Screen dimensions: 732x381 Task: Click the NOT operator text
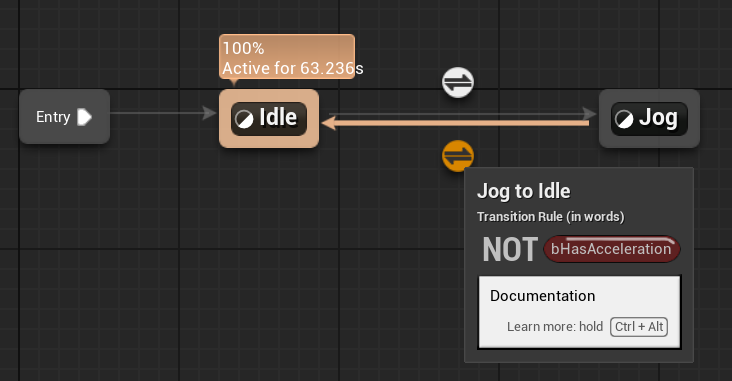click(510, 249)
